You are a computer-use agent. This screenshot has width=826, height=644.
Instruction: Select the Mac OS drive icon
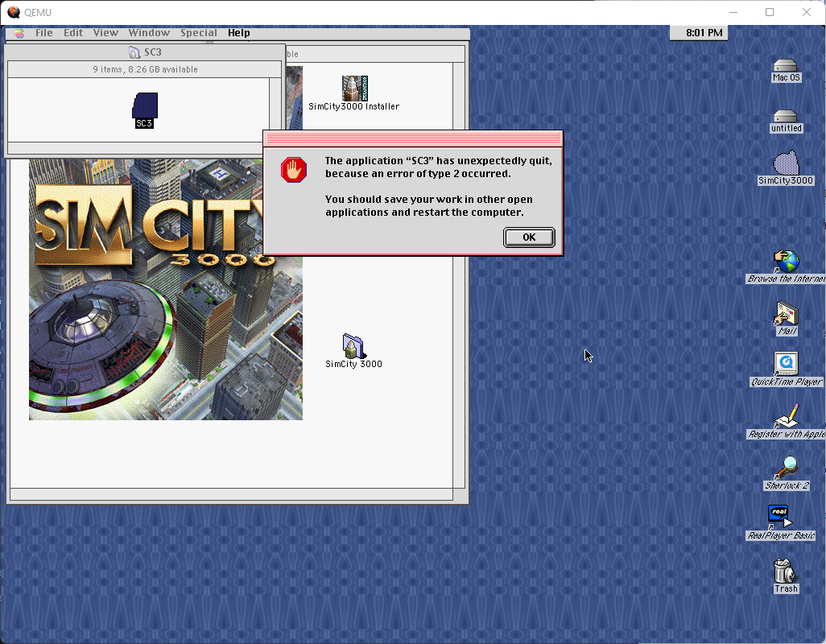click(x=785, y=66)
